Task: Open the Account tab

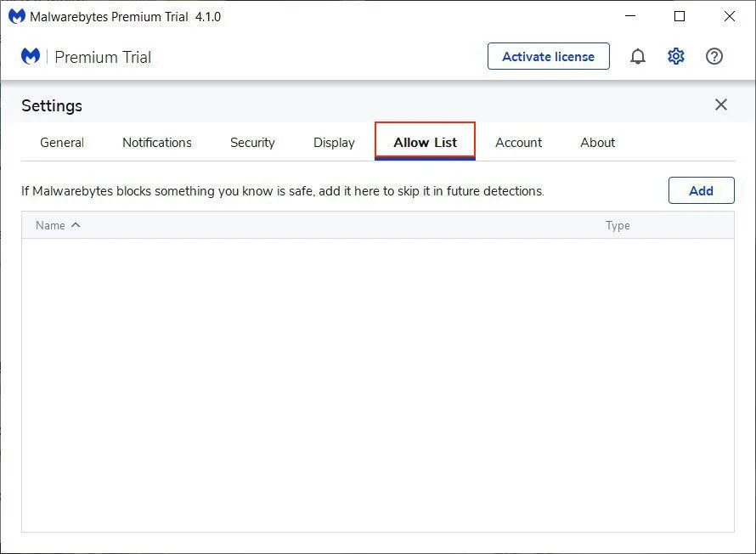Action: 518,143
